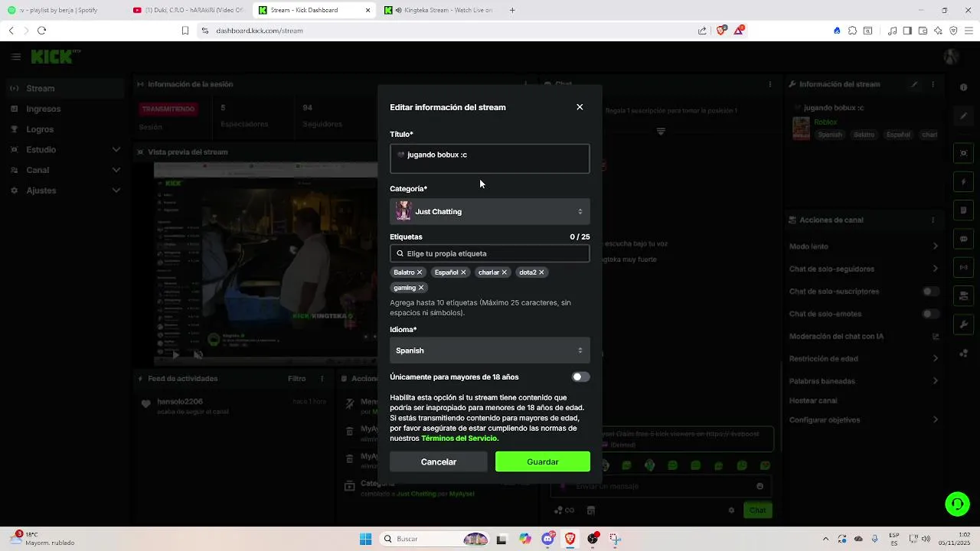The image size is (980, 551).
Task: Remove the gaming tag
Action: click(420, 288)
